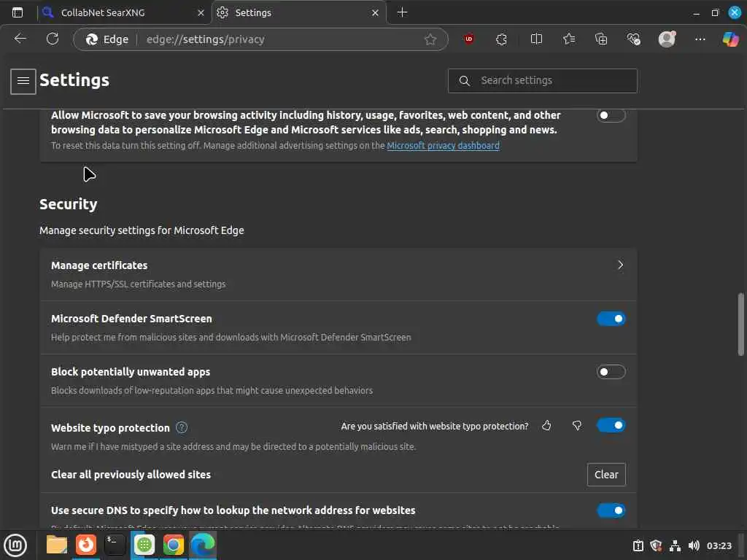Open a new tab with plus button
The height and width of the screenshot is (560, 747).
[x=402, y=12]
